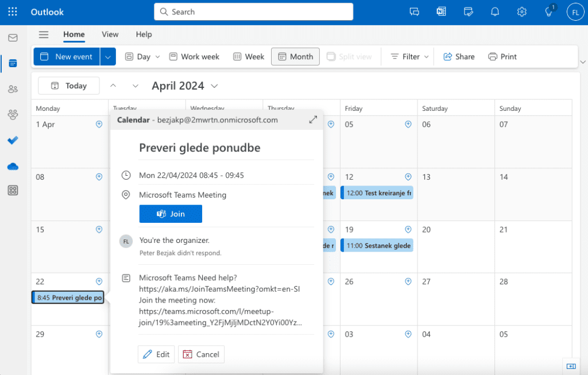This screenshot has height=375, width=588.
Task: Open the app launcher waffle icon
Action: [13, 12]
